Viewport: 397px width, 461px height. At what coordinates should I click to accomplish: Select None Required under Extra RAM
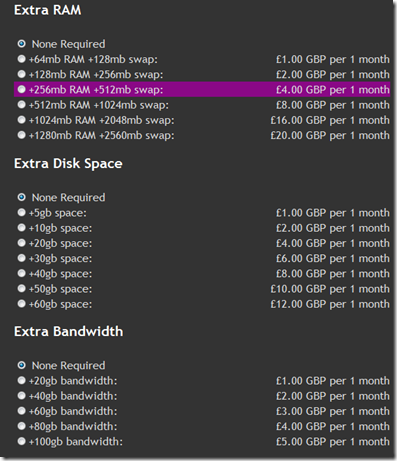(x=22, y=44)
